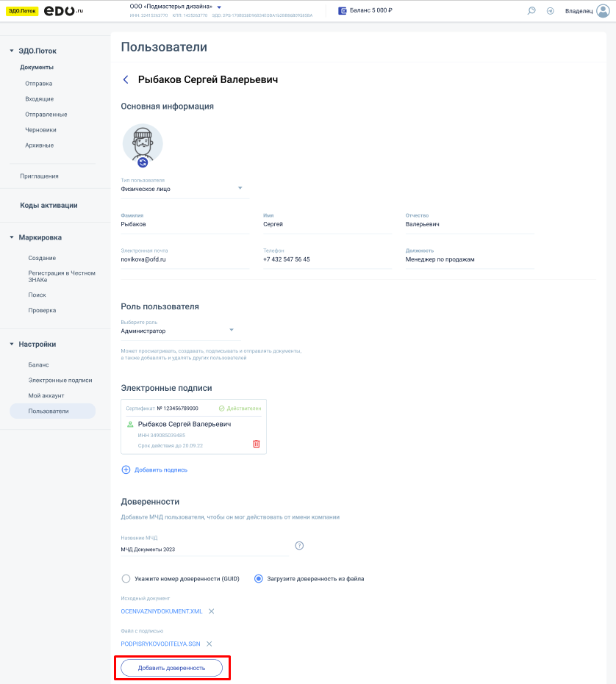Go back using the left arrow icon
The image size is (616, 684).
[x=126, y=79]
